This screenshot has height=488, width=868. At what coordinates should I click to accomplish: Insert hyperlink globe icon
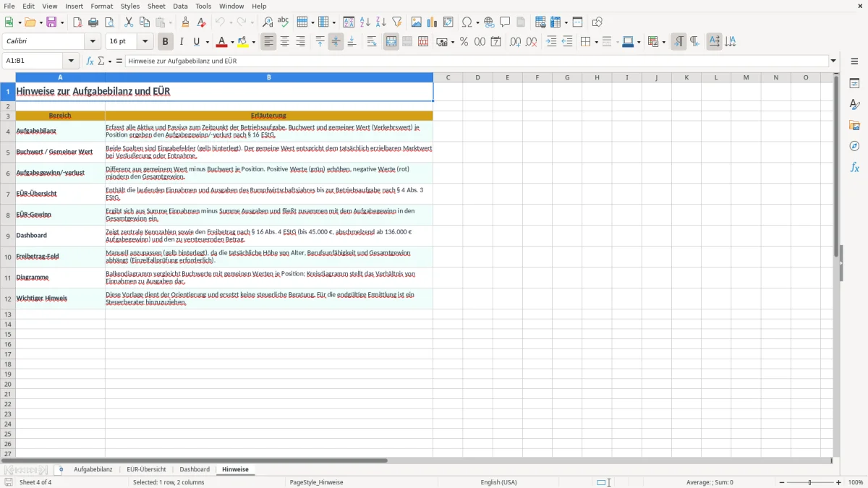(x=490, y=22)
